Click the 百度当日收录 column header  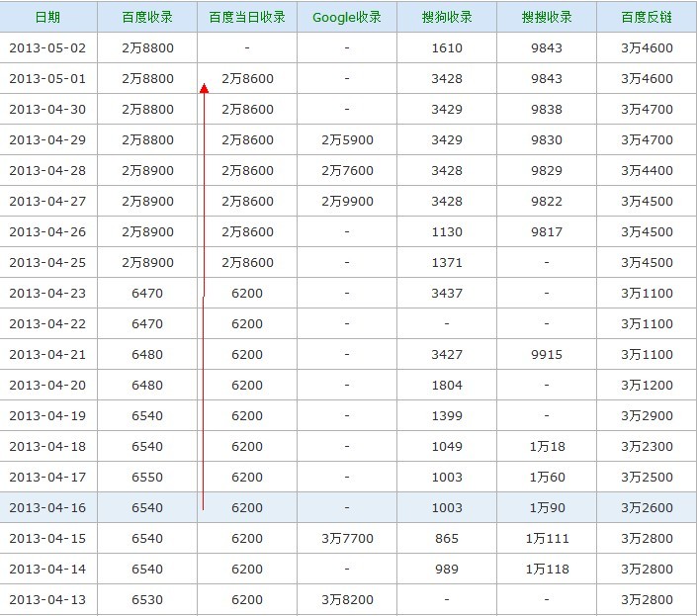[x=247, y=17]
